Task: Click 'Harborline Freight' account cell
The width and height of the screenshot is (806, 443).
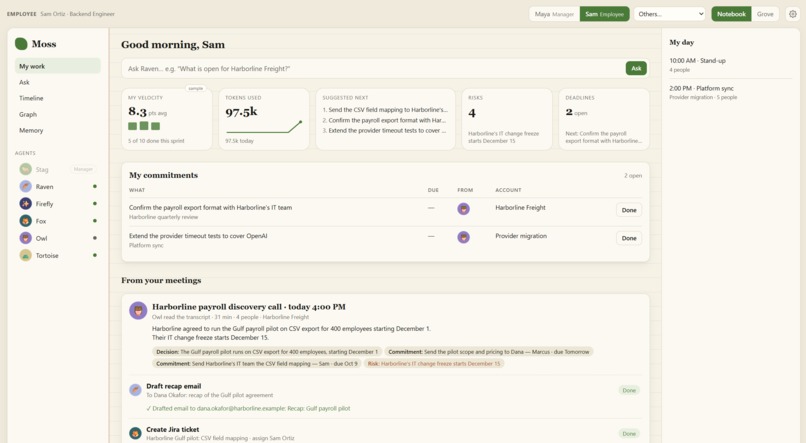Action: [x=520, y=208]
